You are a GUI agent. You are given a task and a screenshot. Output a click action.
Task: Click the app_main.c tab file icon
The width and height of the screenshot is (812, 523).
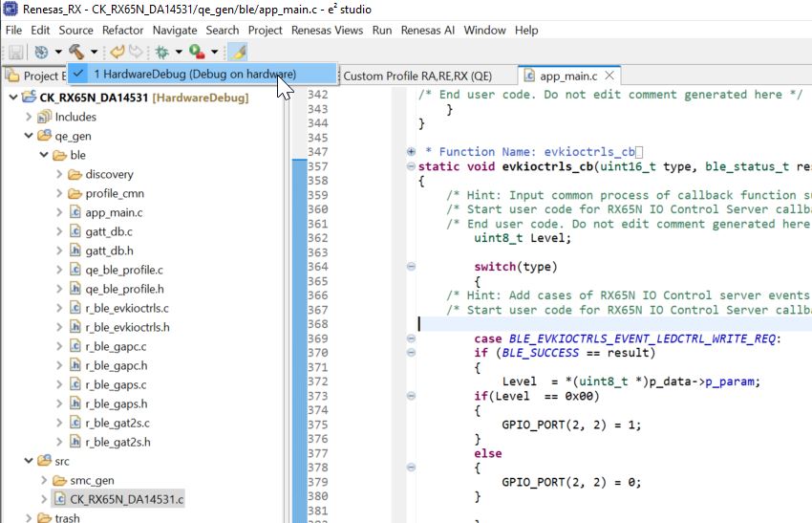coord(529,76)
